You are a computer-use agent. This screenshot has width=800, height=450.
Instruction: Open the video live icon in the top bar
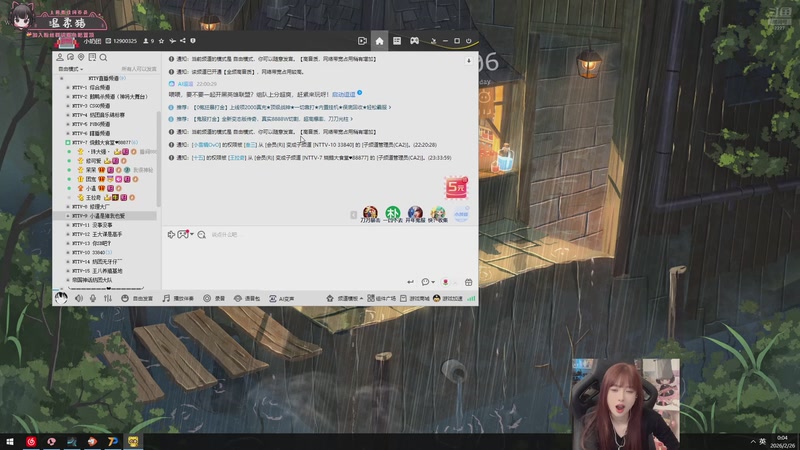pyautogui.click(x=362, y=41)
